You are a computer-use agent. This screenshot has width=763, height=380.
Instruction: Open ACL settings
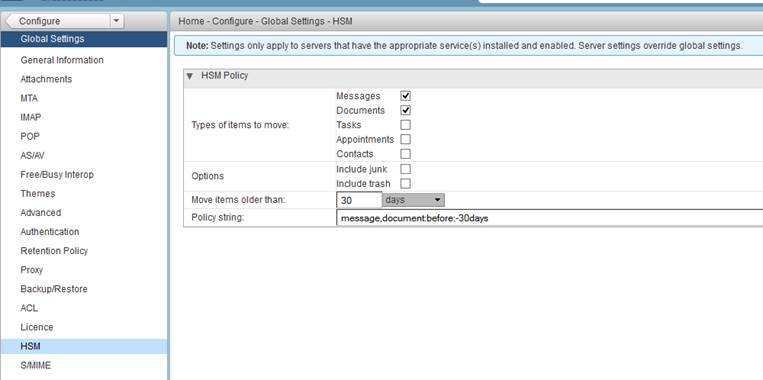(29, 308)
